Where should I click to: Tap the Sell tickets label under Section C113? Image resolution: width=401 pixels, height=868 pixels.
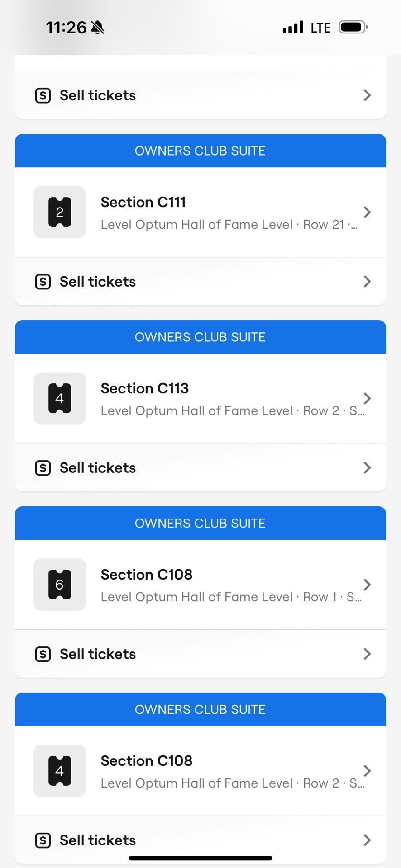pyautogui.click(x=98, y=468)
